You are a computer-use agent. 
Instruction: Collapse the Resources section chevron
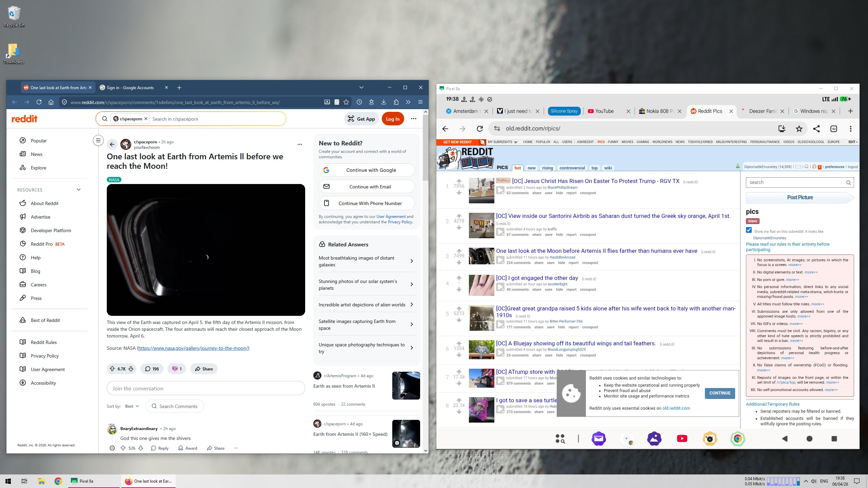click(x=79, y=190)
